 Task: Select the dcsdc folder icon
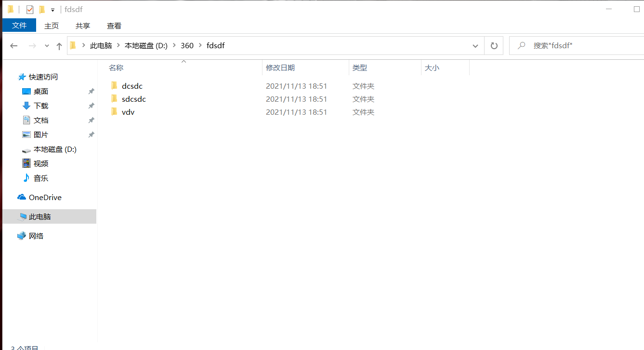point(114,86)
